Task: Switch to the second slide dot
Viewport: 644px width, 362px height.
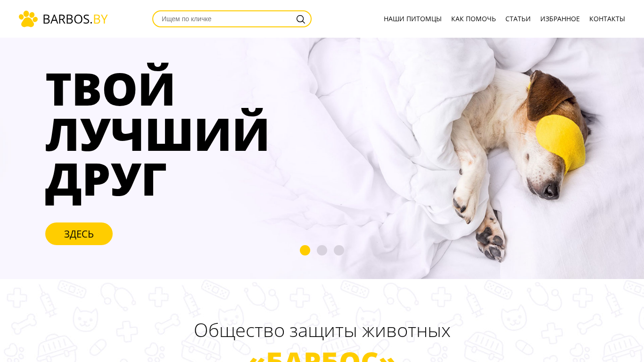Action: (x=322, y=250)
